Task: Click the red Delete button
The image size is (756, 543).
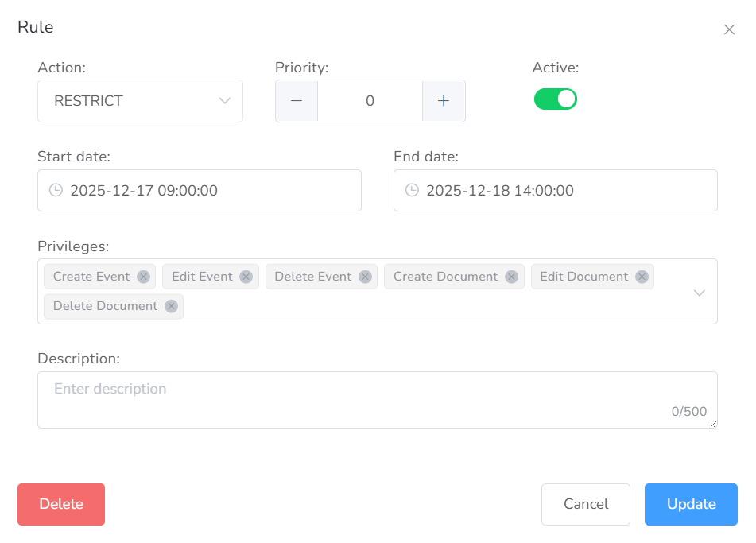Action: [x=61, y=504]
